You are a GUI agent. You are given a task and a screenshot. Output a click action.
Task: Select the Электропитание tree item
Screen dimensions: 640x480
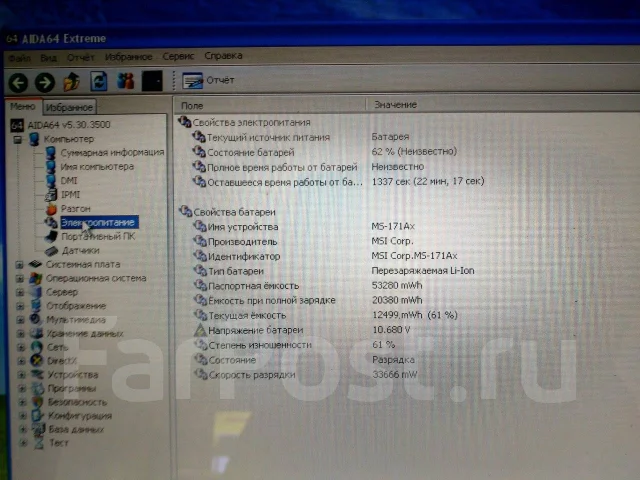tap(99, 222)
